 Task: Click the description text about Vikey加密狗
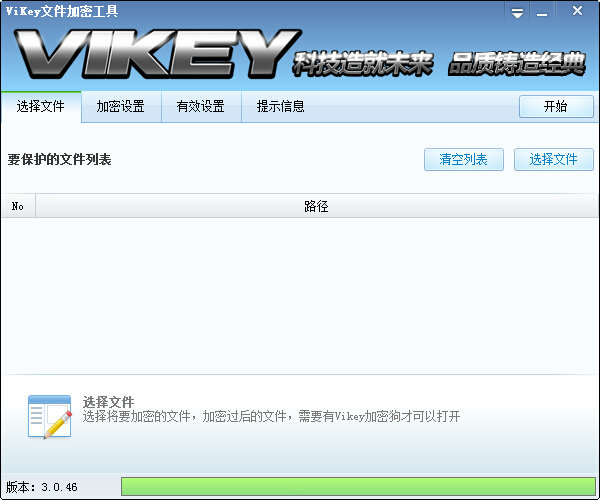pos(271,416)
